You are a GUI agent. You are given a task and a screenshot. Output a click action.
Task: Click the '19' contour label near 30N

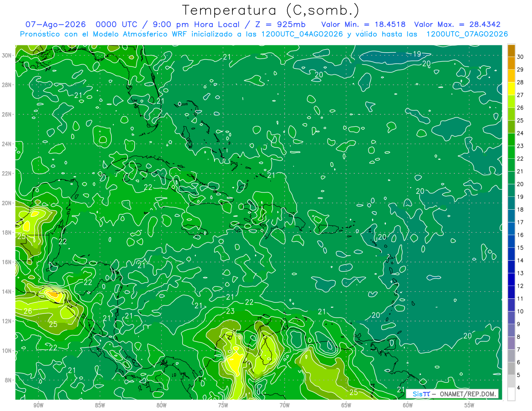point(417,54)
